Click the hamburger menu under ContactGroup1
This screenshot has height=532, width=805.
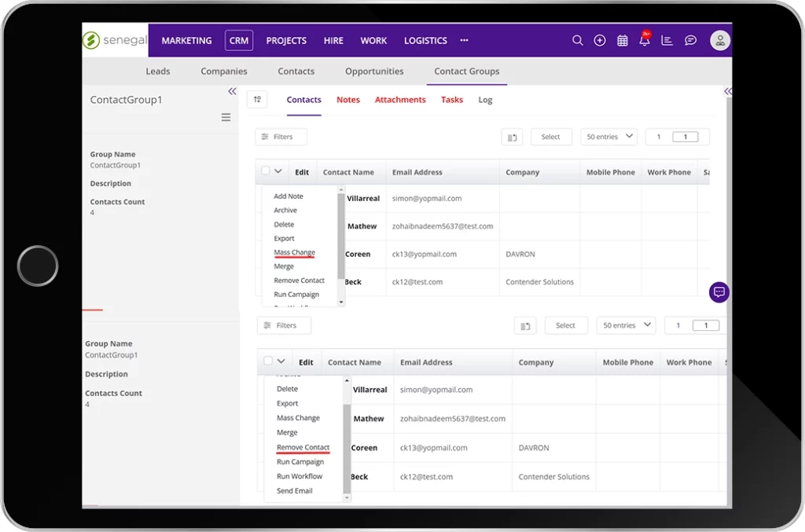(x=226, y=118)
